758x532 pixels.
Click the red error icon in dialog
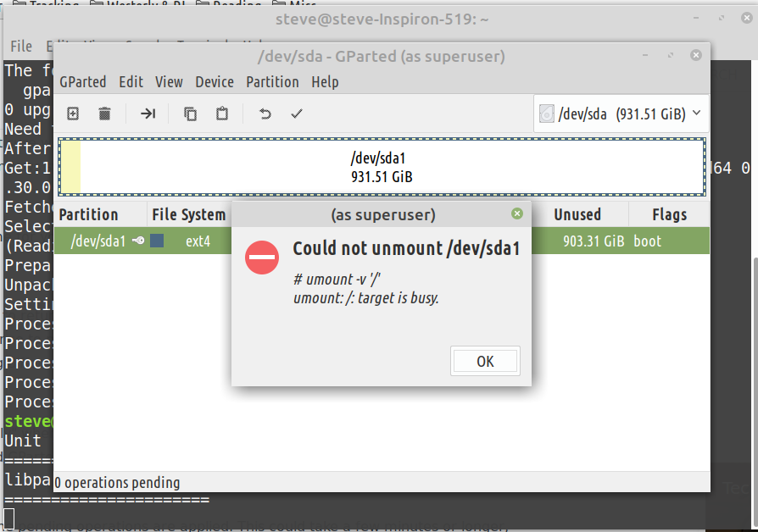pyautogui.click(x=262, y=257)
